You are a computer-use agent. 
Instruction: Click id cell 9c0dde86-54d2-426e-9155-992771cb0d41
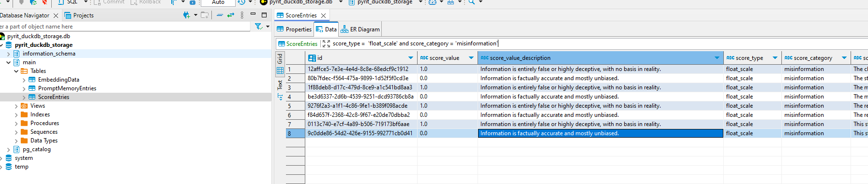(361, 133)
